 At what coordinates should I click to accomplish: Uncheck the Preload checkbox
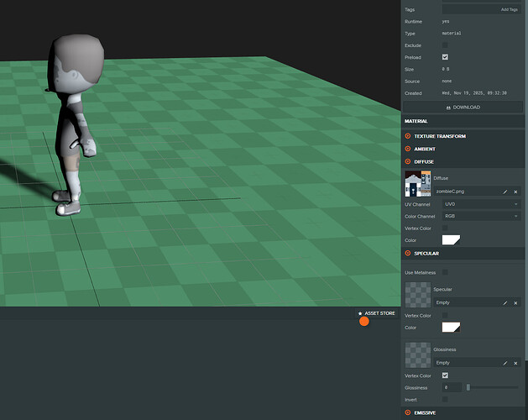pos(445,57)
